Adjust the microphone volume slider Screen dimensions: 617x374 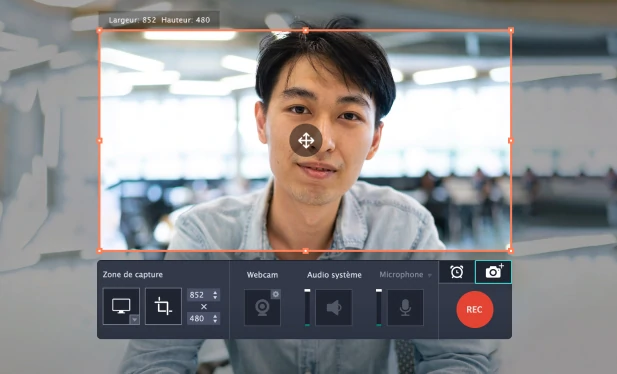point(379,307)
